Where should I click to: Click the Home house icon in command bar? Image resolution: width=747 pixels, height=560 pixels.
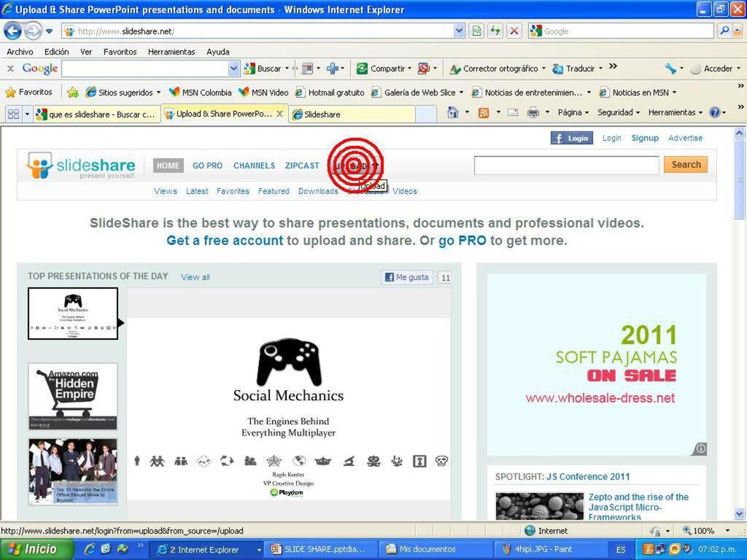[x=452, y=112]
